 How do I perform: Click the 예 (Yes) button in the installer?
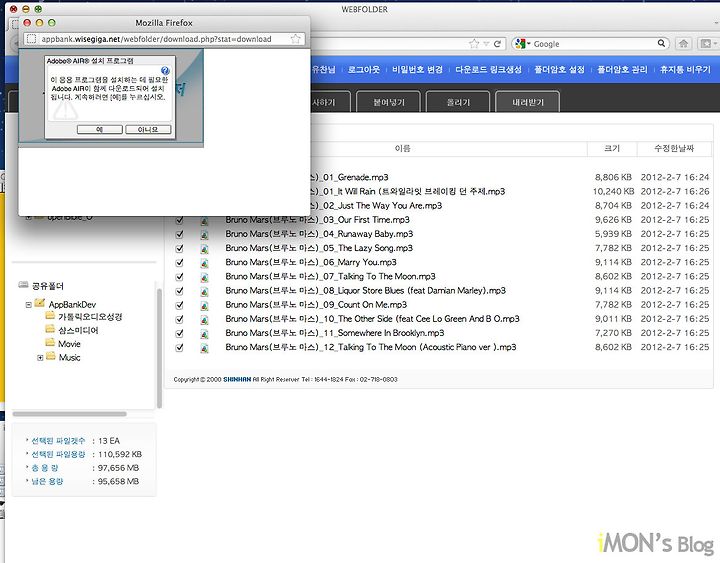(100, 130)
